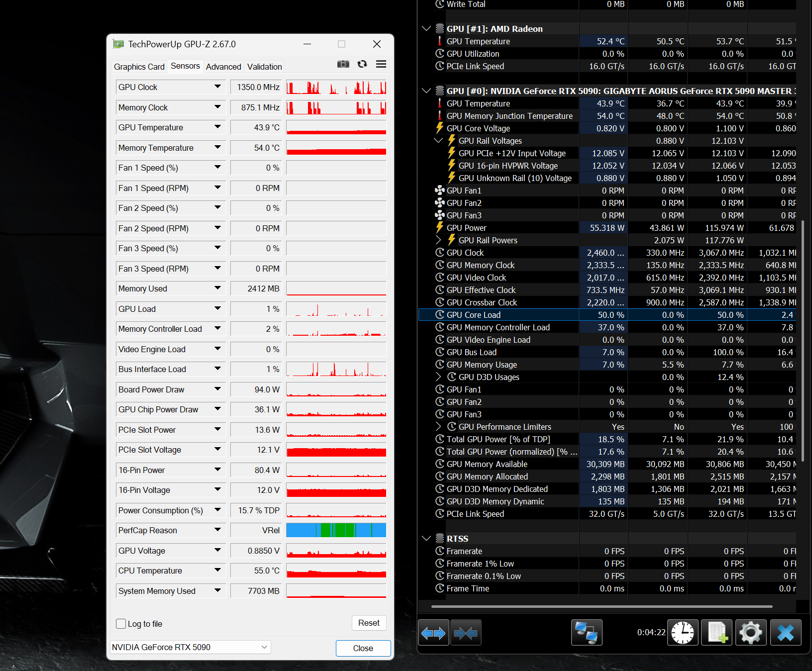
Task: Click the GPU Clock history graph
Action: pyautogui.click(x=336, y=87)
